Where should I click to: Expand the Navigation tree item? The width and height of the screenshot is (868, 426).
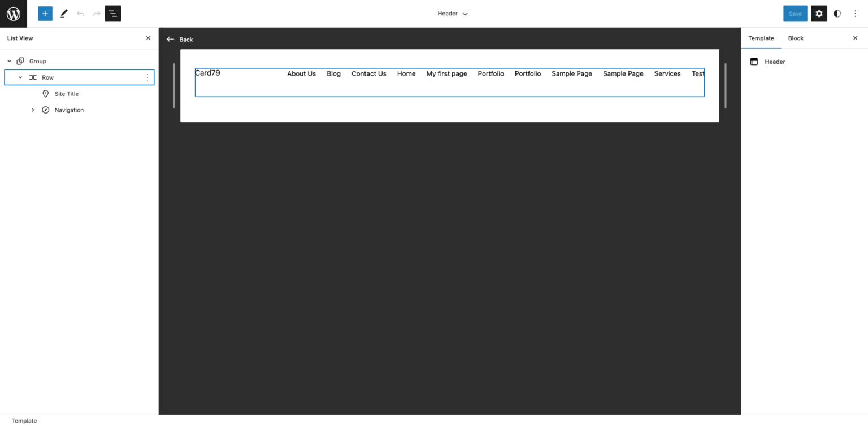coord(33,110)
